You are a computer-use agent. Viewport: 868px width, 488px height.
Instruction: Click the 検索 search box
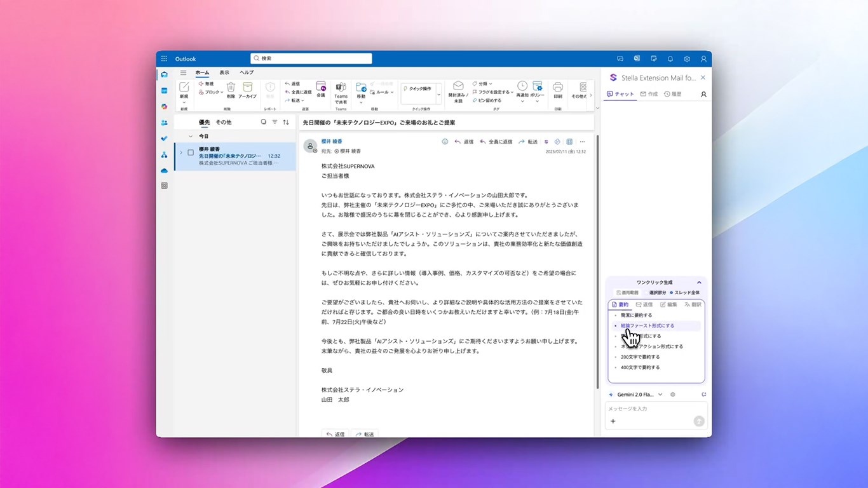click(x=311, y=58)
